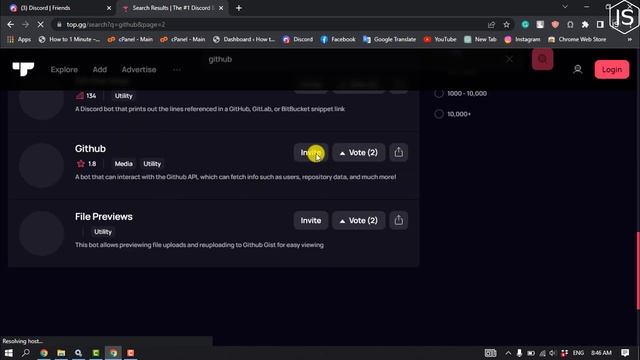Vote for the File Previews bot
Image resolution: width=640 pixels, height=360 pixels.
(x=358, y=220)
